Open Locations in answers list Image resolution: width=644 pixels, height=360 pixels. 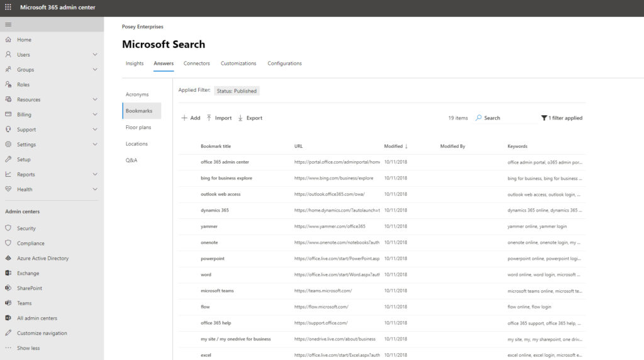tap(136, 144)
